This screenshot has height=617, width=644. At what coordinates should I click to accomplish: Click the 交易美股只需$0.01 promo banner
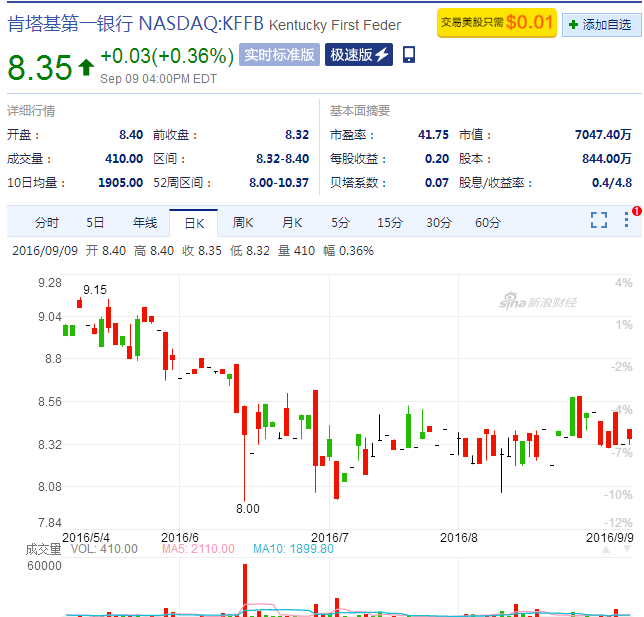497,23
